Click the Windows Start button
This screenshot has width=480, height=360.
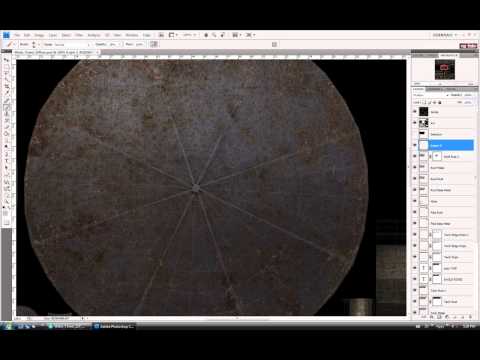(x=7, y=326)
